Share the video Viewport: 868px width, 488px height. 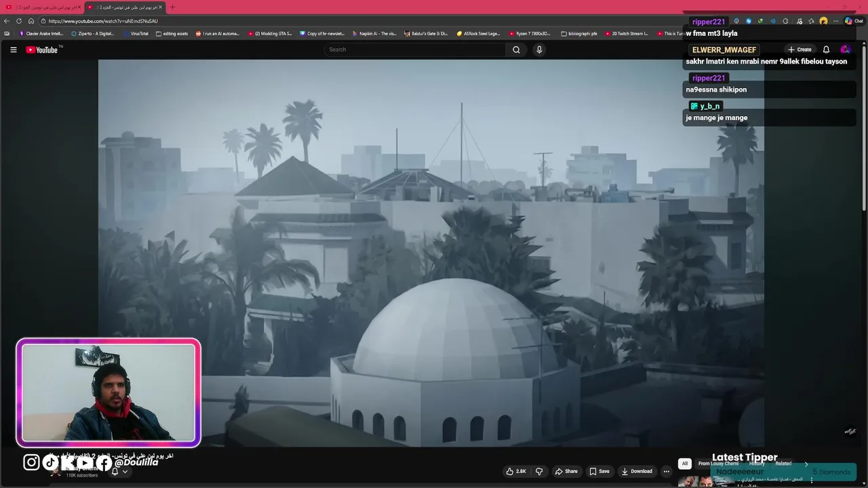566,471
